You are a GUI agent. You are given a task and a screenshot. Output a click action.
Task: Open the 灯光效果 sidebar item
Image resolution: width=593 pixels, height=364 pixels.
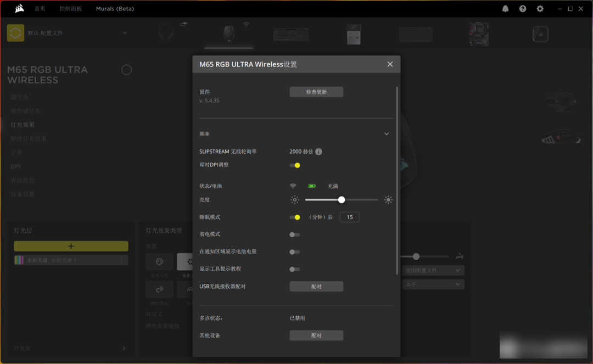click(x=23, y=125)
